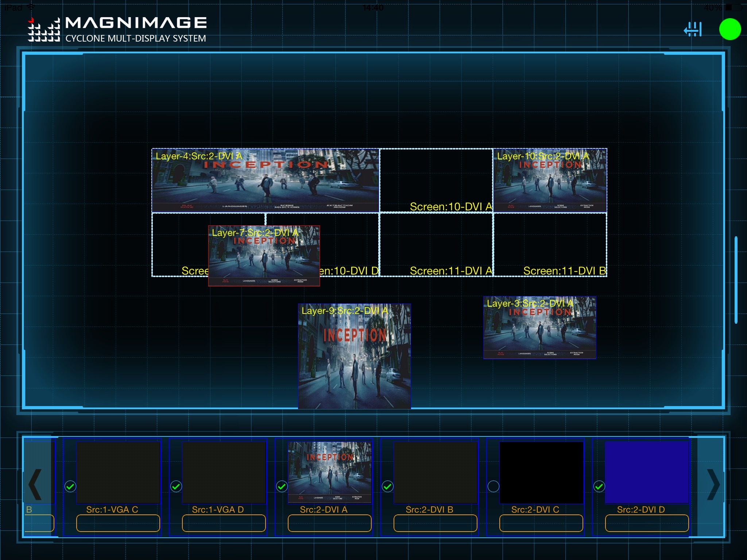Select the Src:2-DVI A Inception thumbnail

click(330, 472)
